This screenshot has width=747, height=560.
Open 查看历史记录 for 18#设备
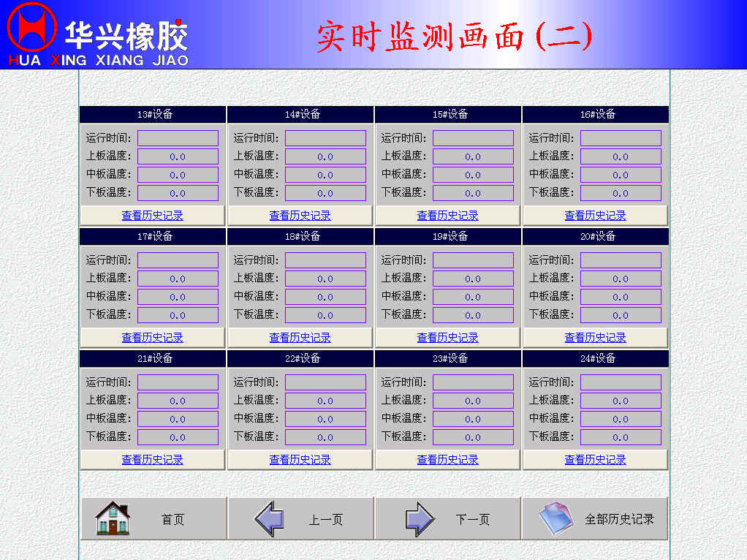(x=300, y=338)
